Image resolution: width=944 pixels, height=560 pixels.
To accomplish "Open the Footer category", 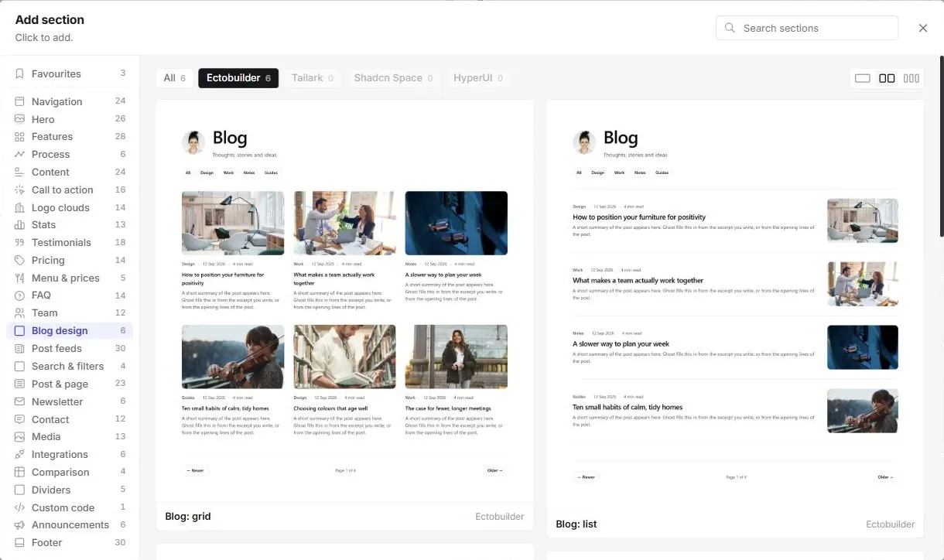I will click(x=70, y=542).
